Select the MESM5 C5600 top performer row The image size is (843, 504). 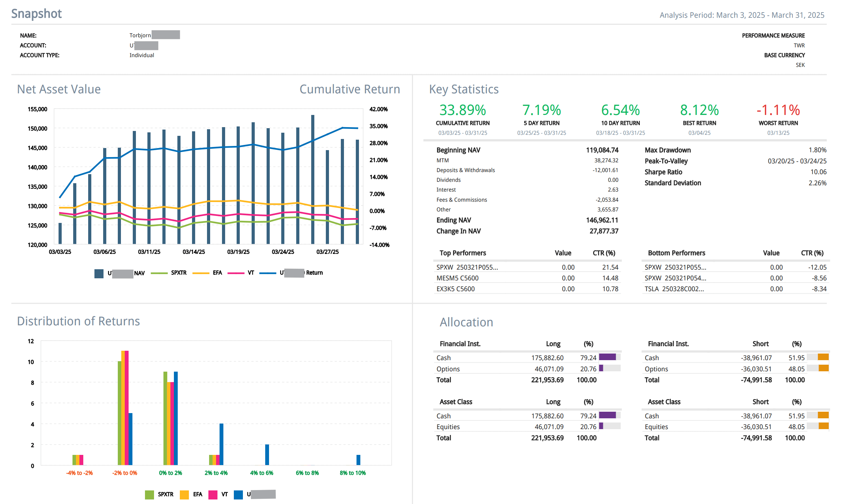457,278
